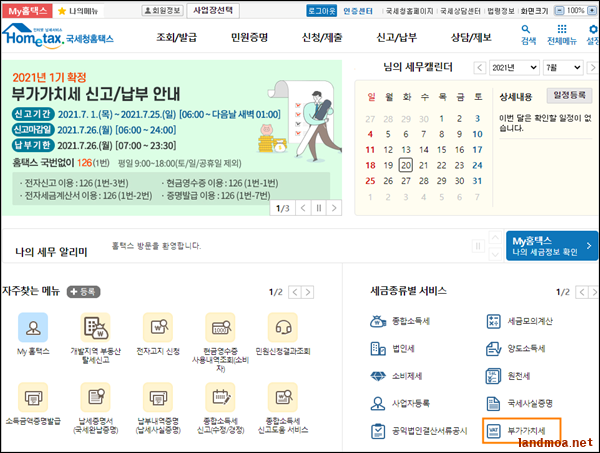Open the My홈택스 shortcut icon

[x=33, y=328]
